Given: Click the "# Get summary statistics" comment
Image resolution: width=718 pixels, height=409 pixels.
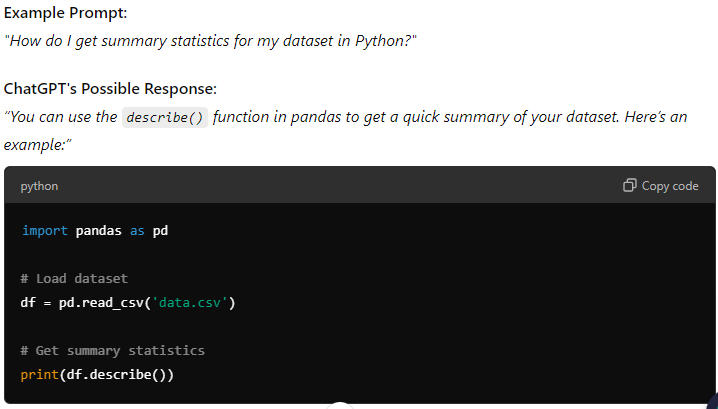Looking at the screenshot, I should coord(112,351).
